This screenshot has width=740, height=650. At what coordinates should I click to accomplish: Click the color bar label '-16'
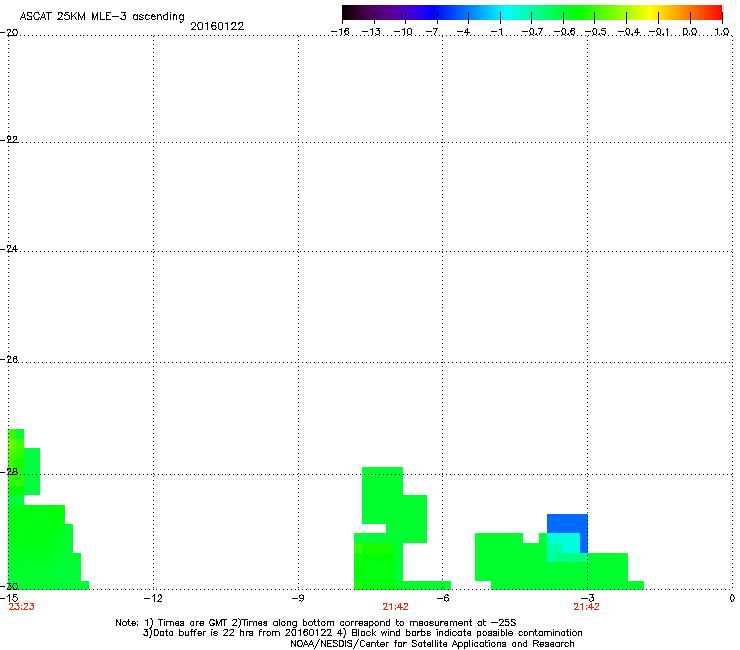340,32
